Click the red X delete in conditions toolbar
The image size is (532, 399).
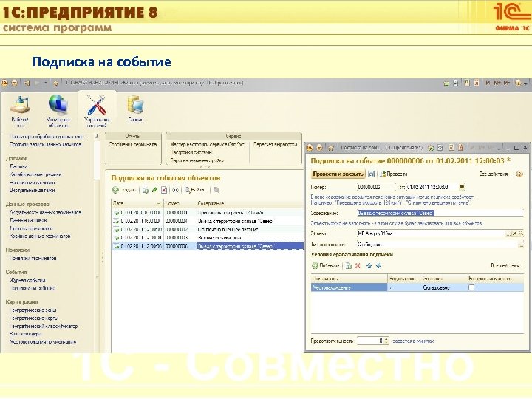click(x=358, y=266)
